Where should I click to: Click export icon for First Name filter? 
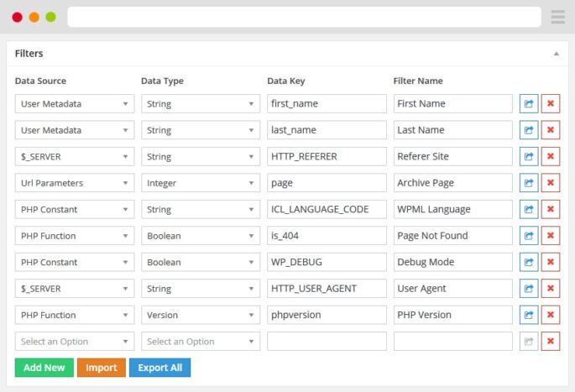529,104
